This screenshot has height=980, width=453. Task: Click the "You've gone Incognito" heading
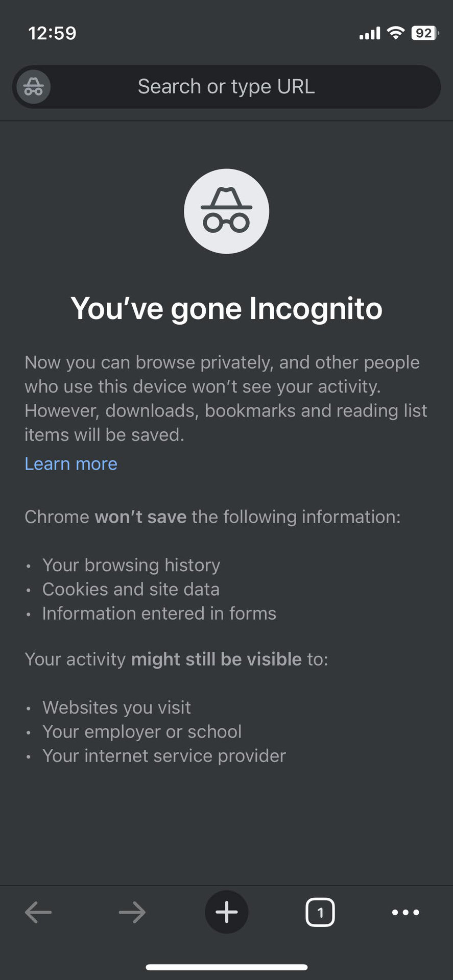coord(226,308)
